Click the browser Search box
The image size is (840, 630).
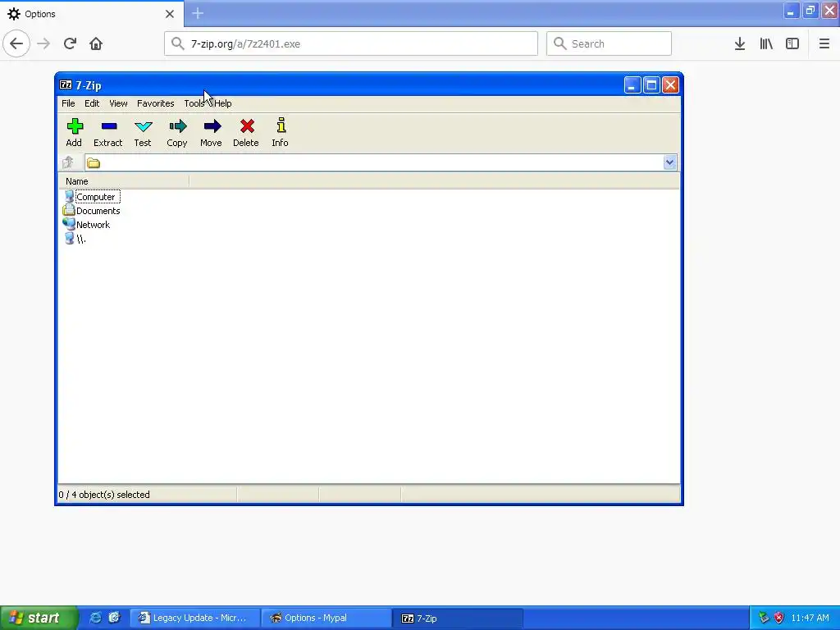click(609, 43)
